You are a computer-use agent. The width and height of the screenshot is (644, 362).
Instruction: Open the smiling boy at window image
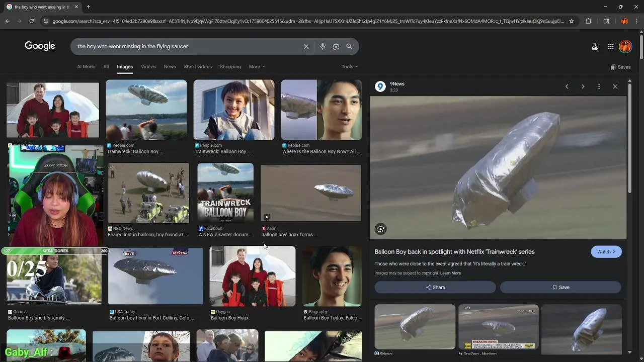(x=234, y=110)
